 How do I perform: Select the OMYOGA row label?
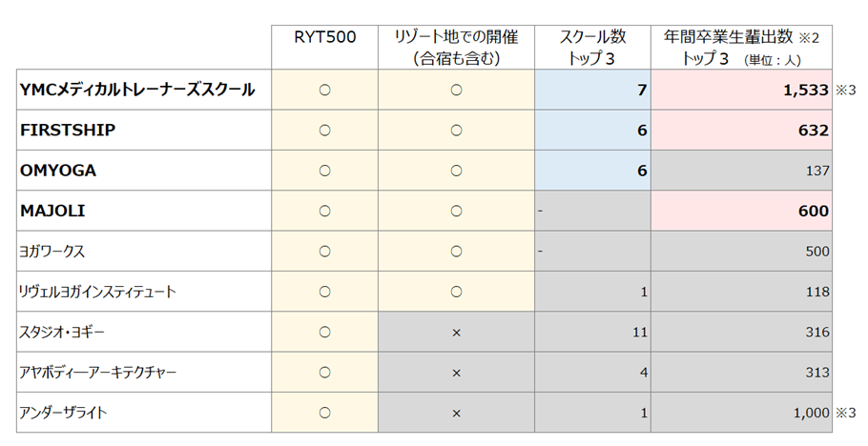click(x=58, y=171)
